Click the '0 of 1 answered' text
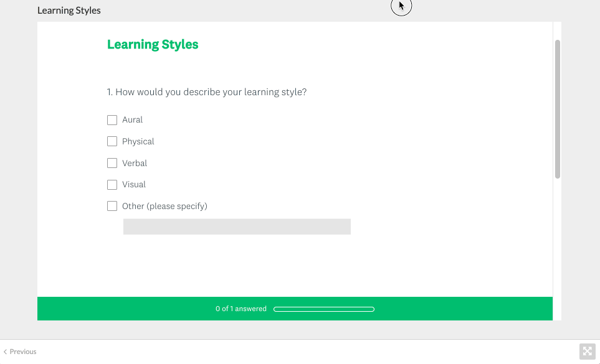This screenshot has height=364, width=600. coord(241,309)
